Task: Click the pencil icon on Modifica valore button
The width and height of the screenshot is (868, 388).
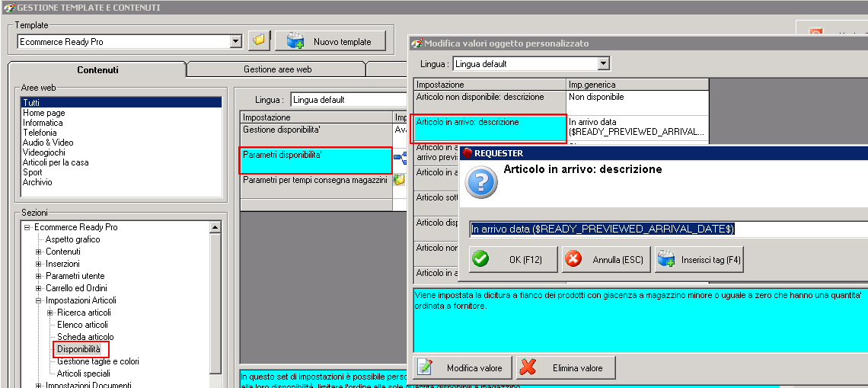Action: (425, 367)
